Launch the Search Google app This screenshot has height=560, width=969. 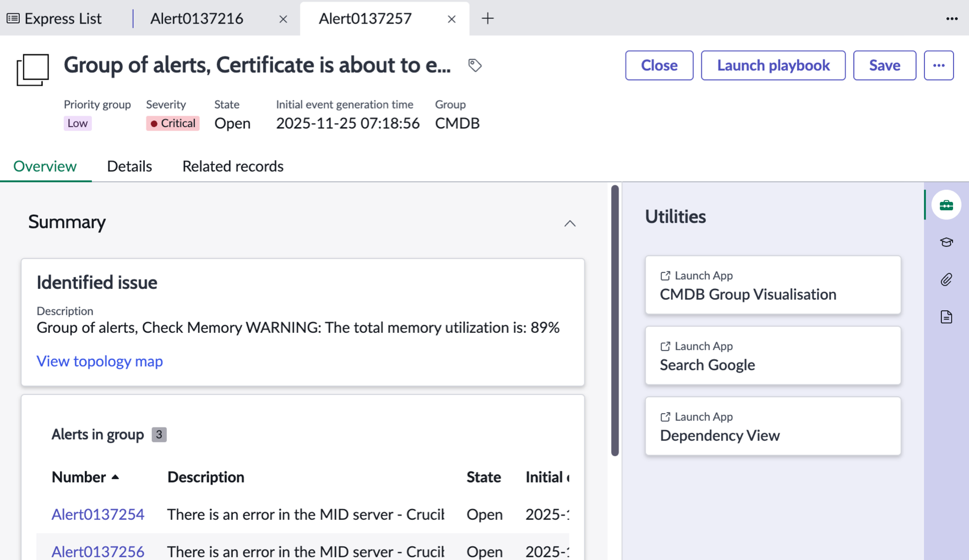tap(773, 355)
